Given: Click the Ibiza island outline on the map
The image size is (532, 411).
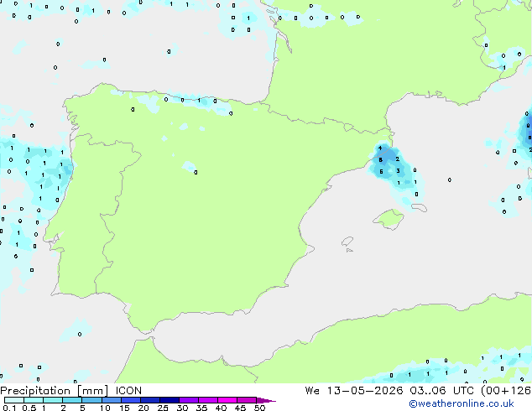Looking at the screenshot, I should click(x=347, y=242).
